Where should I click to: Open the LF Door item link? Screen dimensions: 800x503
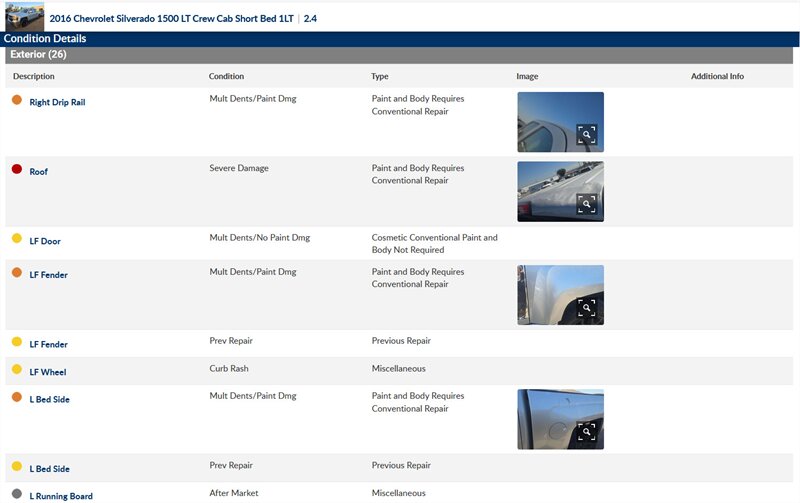coord(45,241)
